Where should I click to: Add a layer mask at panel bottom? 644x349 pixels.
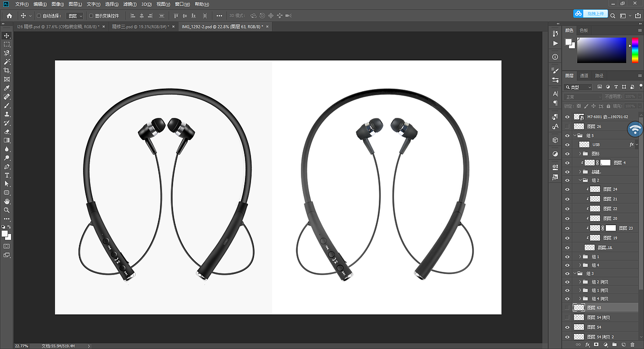pos(596,345)
